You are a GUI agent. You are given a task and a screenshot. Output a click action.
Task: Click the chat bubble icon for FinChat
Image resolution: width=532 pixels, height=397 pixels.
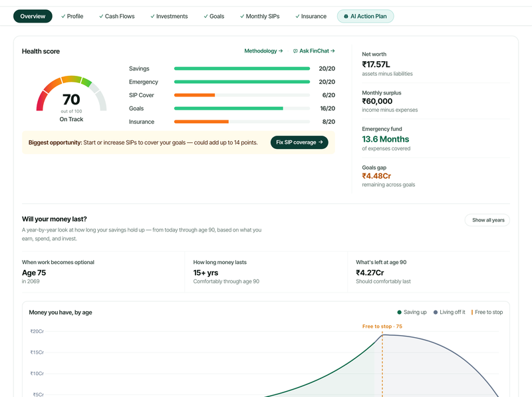(x=295, y=51)
